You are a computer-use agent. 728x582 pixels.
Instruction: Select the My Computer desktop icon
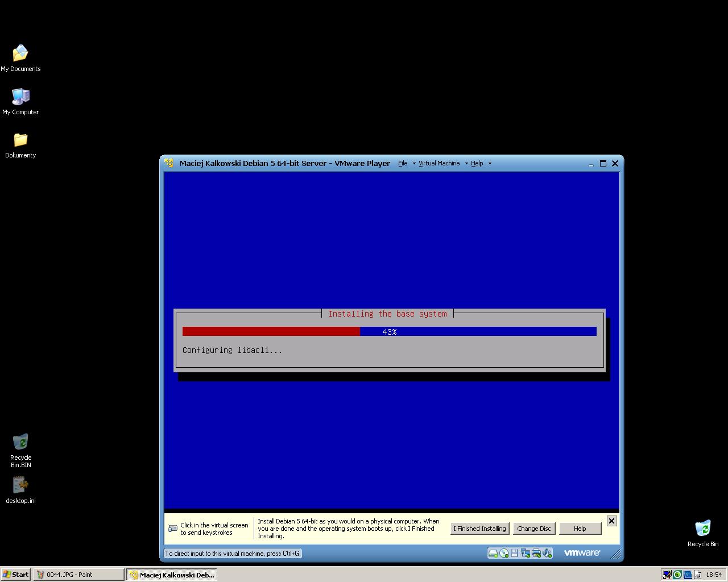(x=20, y=102)
